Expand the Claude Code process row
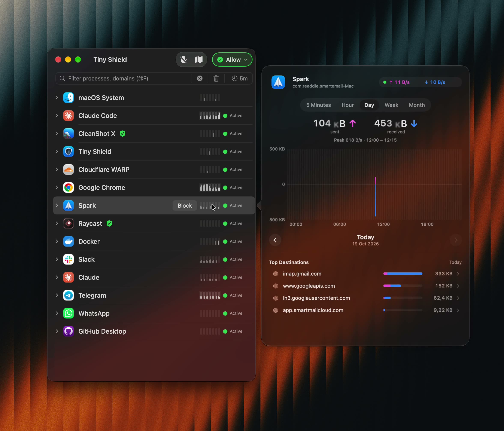 tap(57, 116)
